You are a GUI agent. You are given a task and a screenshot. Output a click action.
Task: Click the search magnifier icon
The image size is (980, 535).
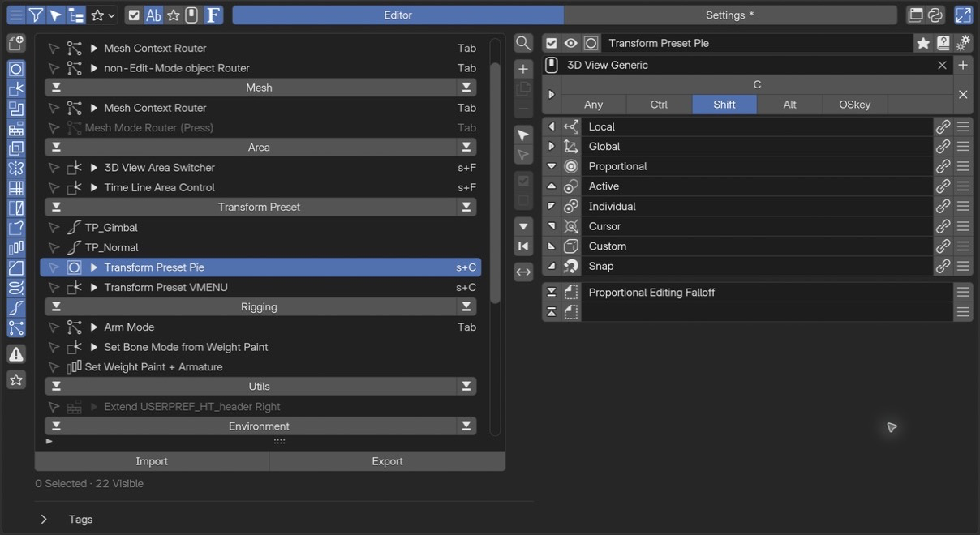tap(523, 43)
